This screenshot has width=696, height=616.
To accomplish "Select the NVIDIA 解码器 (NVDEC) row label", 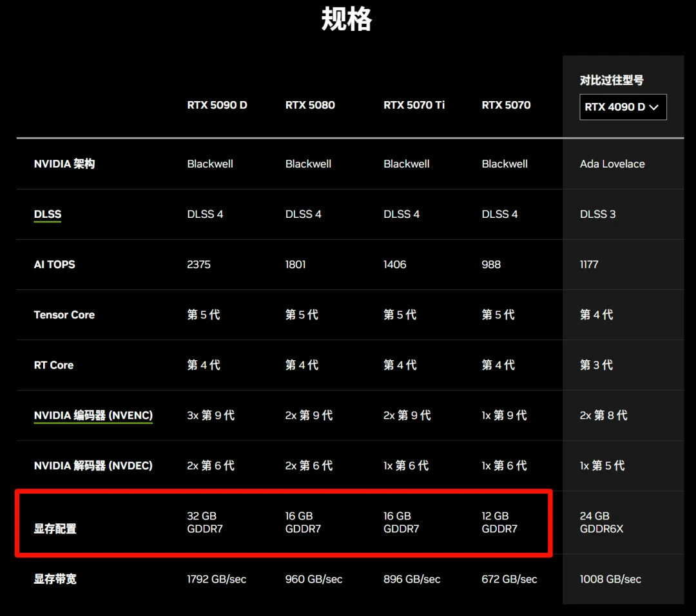I will click(93, 465).
